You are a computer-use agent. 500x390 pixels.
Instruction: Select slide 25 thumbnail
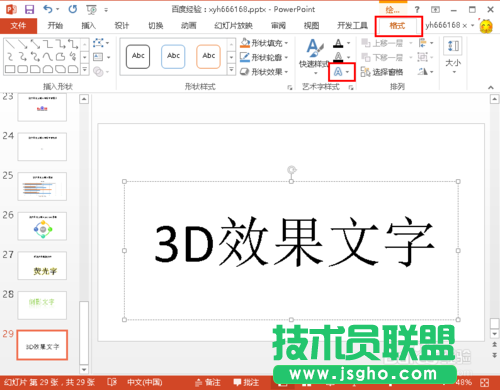tap(42, 186)
